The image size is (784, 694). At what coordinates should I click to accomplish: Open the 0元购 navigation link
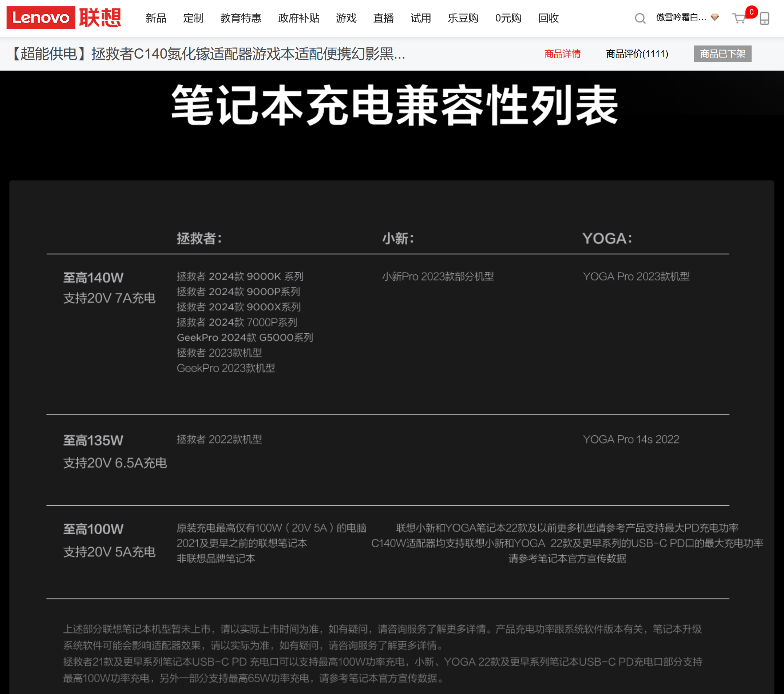pos(508,18)
